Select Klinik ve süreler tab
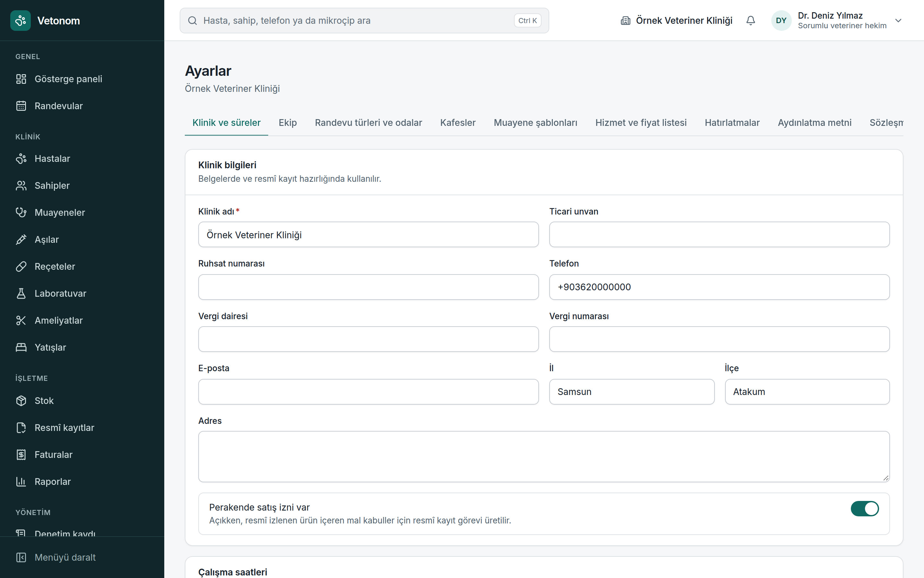Viewport: 924px width, 578px height. (x=227, y=123)
